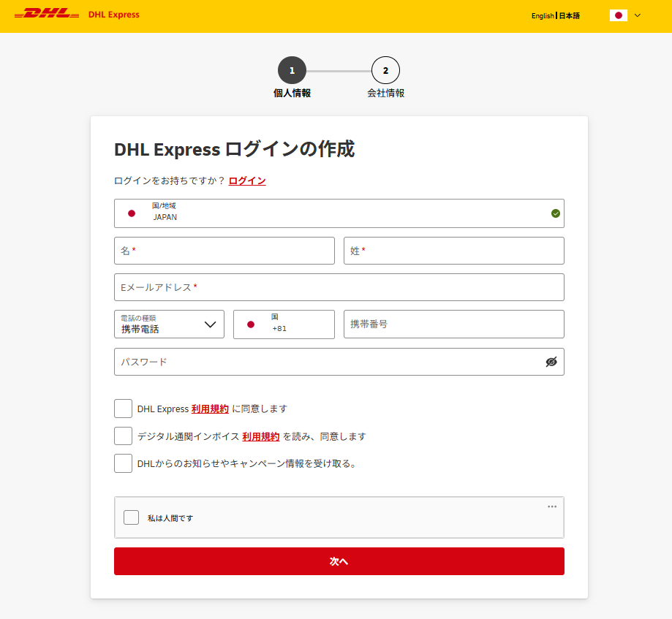
Task: Enable DHL news and campaign notifications checkbox
Action: pos(124,463)
